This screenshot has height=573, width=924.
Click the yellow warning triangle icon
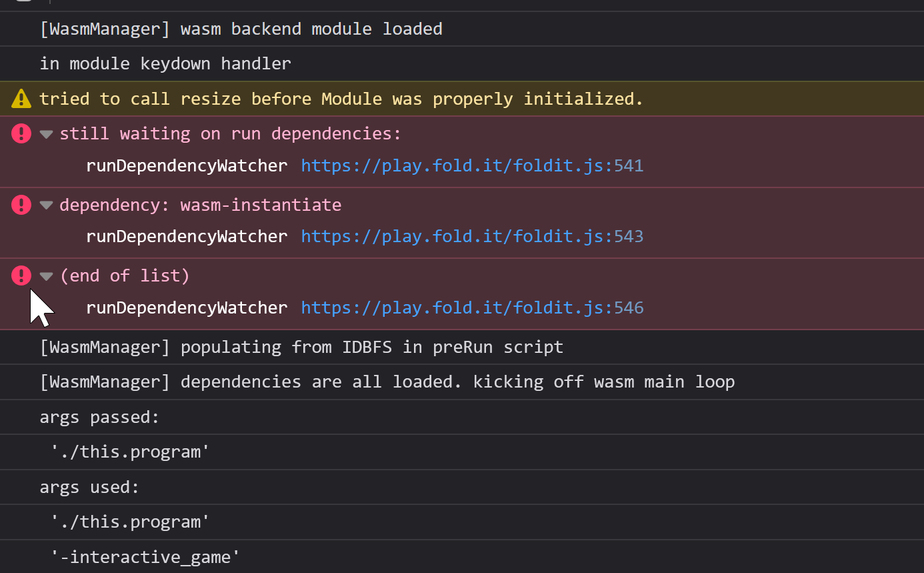pyautogui.click(x=21, y=99)
